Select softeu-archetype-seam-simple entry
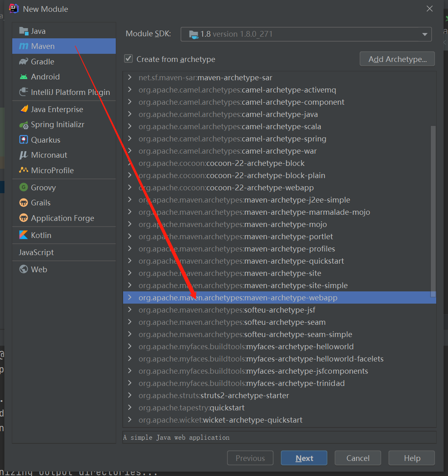This screenshot has height=476, width=448. coord(279,334)
